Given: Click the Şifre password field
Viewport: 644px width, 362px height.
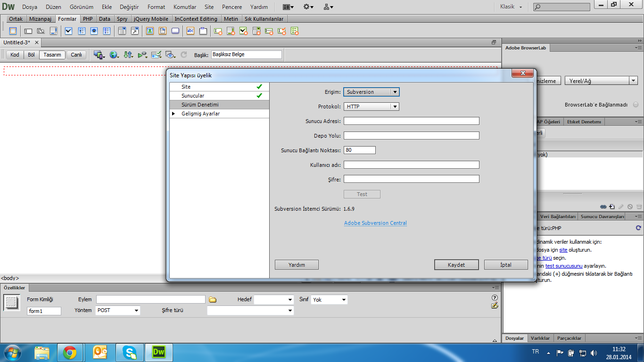Looking at the screenshot, I should [x=412, y=179].
